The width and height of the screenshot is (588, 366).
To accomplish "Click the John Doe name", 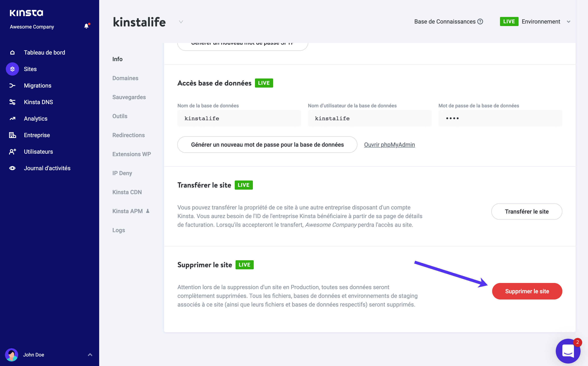I will pos(34,355).
